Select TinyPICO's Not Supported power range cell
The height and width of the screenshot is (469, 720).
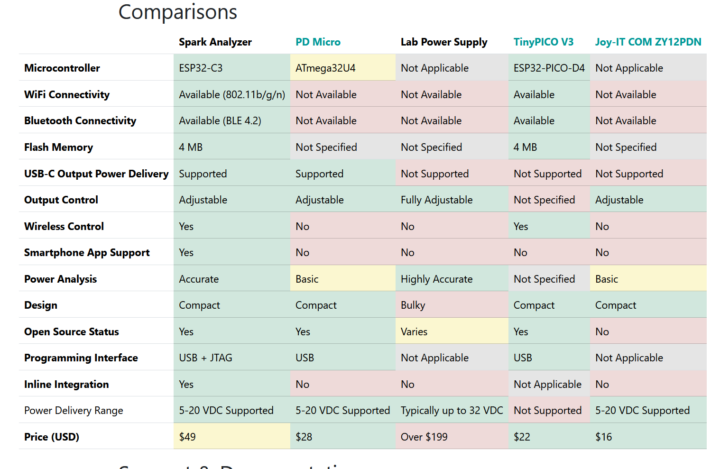tap(549, 411)
